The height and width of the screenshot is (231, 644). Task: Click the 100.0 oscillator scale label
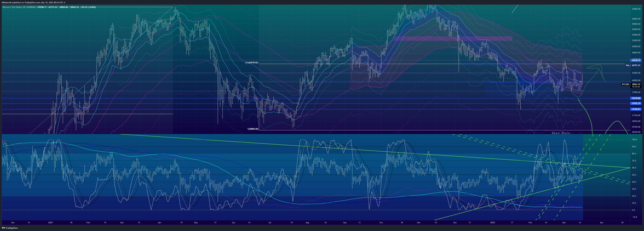(x=634, y=139)
